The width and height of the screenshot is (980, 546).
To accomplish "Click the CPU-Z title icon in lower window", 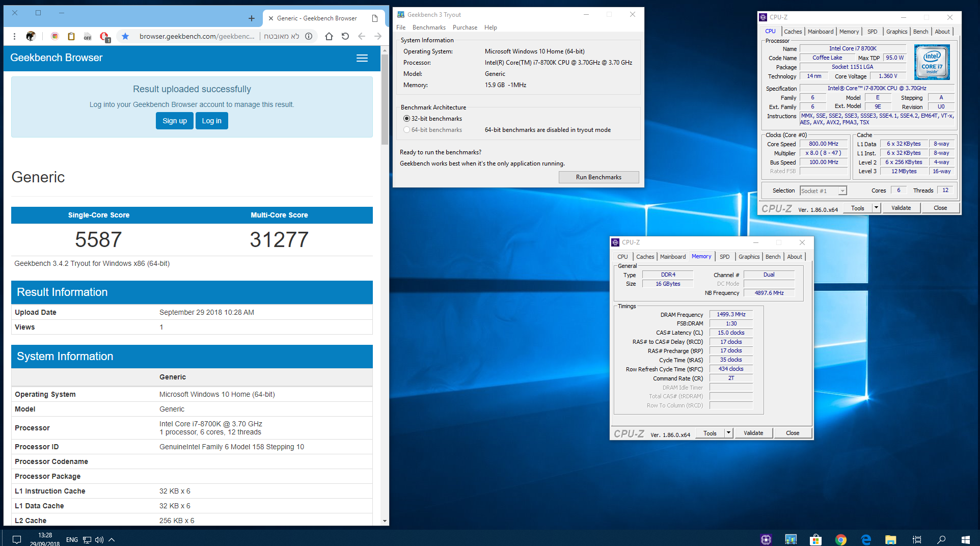I will [615, 242].
